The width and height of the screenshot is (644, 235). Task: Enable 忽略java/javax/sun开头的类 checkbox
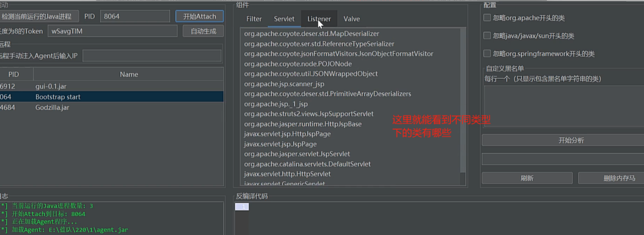487,35
